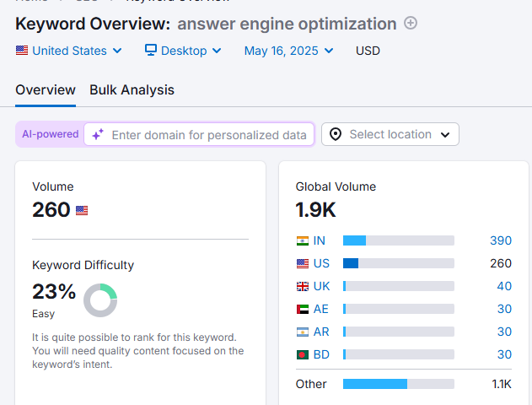
Task: Open the United States country dropdown
Action: [x=69, y=51]
